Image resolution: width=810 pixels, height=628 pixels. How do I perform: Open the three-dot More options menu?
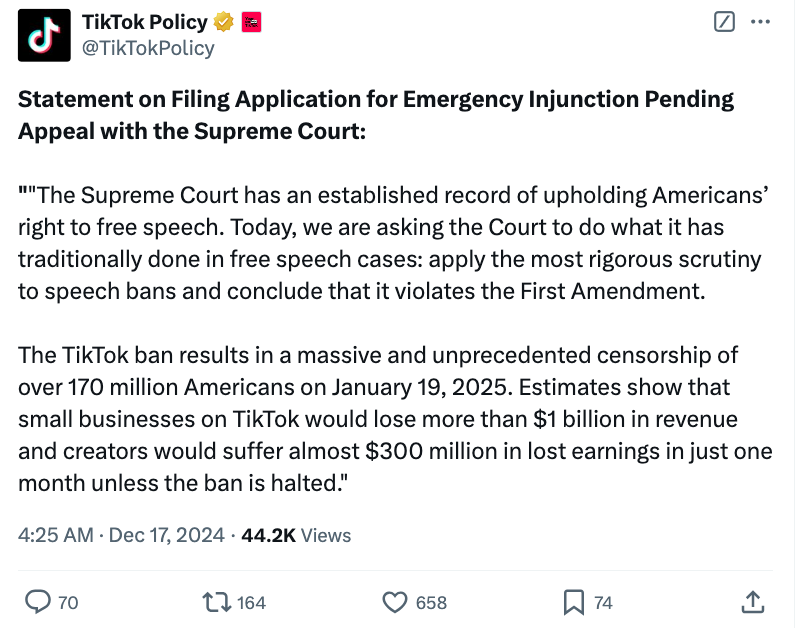pos(761,23)
